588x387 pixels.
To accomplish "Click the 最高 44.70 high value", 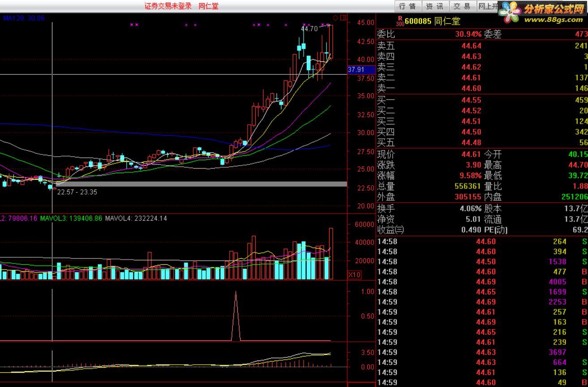I will (578, 165).
